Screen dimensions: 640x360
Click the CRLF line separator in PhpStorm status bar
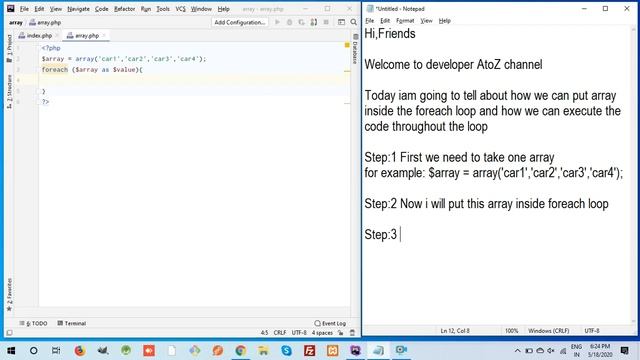click(x=280, y=333)
